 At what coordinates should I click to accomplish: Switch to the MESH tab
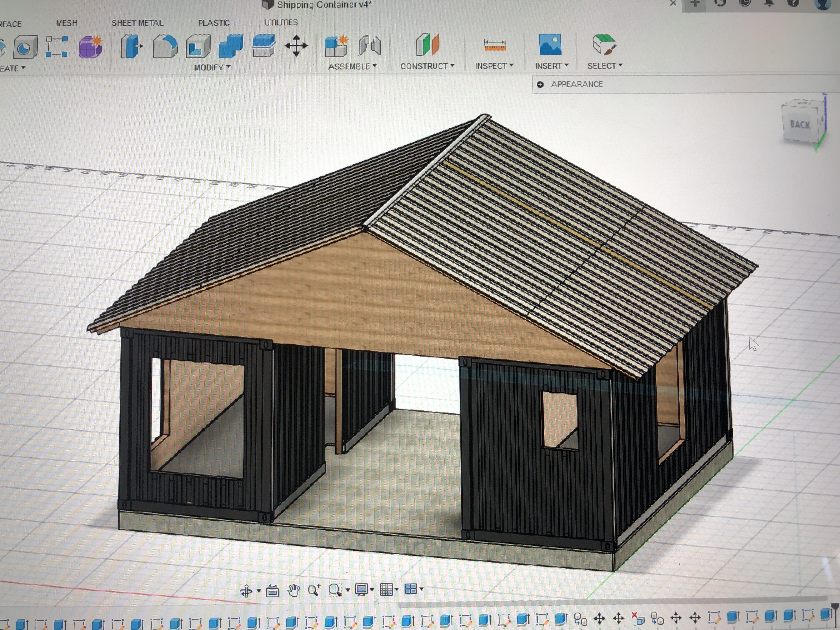point(66,23)
